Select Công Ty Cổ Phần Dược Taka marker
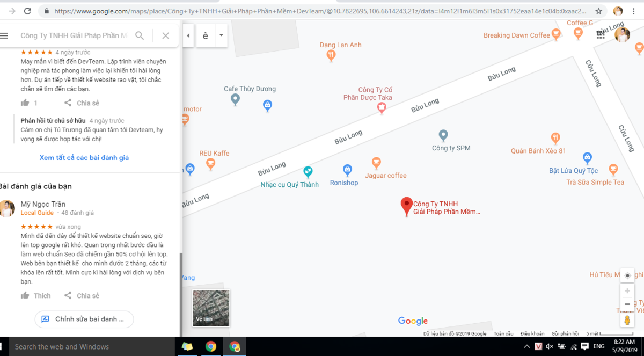The image size is (644, 356). click(x=382, y=107)
